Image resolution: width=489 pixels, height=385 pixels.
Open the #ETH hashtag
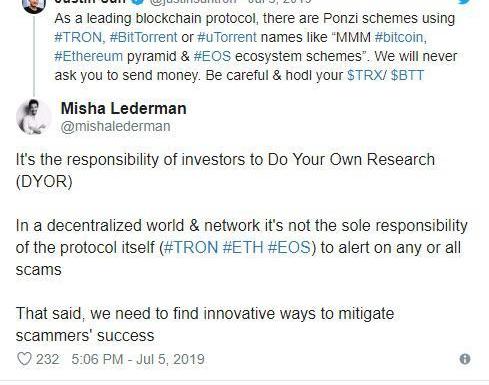pos(243,247)
